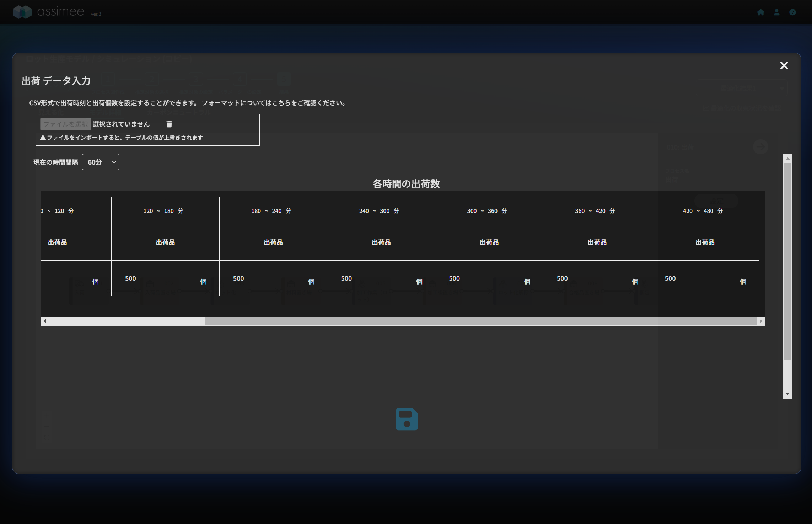Edit the 500 value for 300 ~ 360 分
The image size is (812, 524).
[483, 279]
